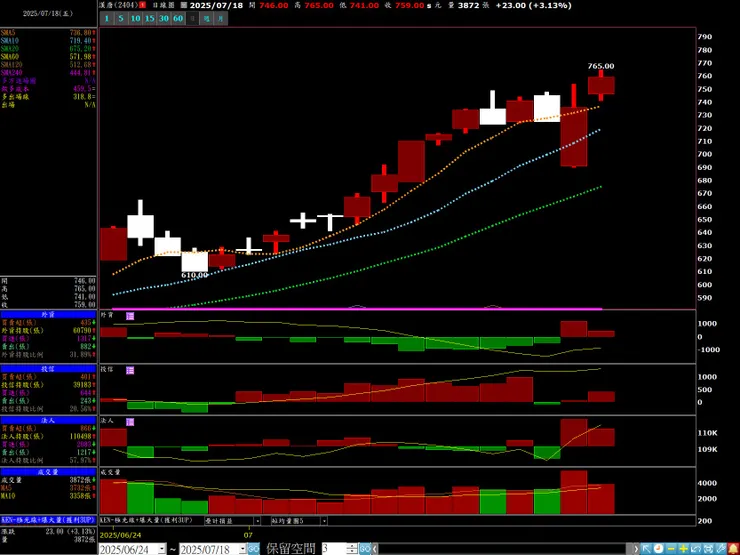
Task: Click the fit-to-screen icon in bottom toolbar
Action: [x=707, y=549]
